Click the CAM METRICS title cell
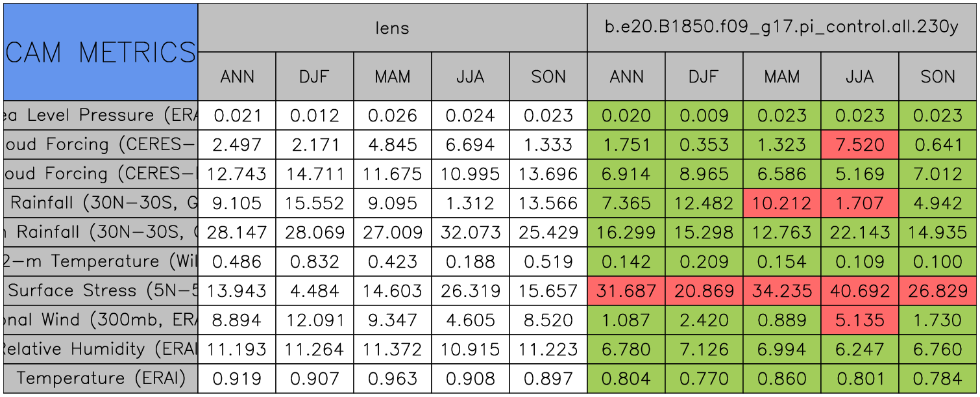 coord(101,52)
